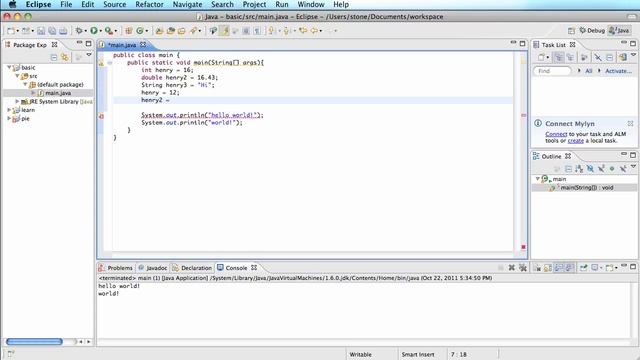Click Package Explorer horizontal scrollbar thumb
Image resolution: width=640 pixels, height=360 pixels.
pyautogui.click(x=34, y=341)
